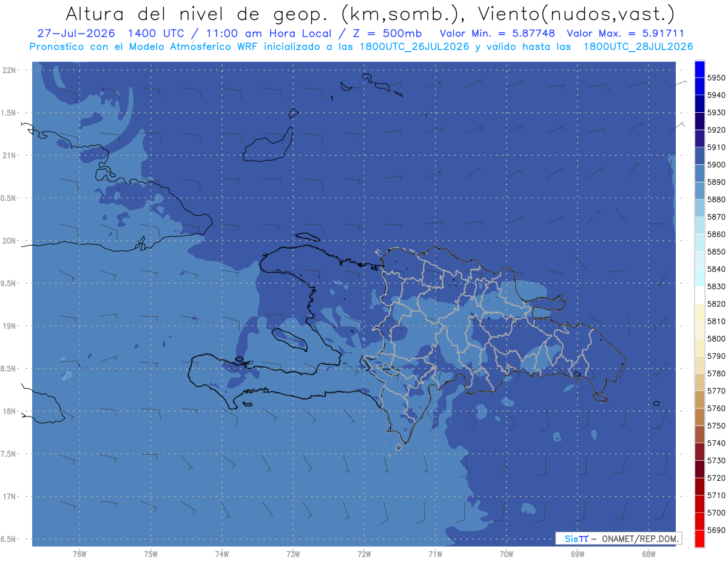
Task: Click the legend value '5690'
Action: [x=716, y=530]
